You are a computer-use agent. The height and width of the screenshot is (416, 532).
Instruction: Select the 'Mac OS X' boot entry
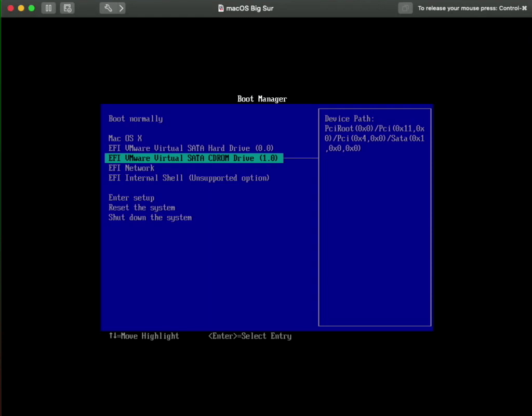(125, 138)
